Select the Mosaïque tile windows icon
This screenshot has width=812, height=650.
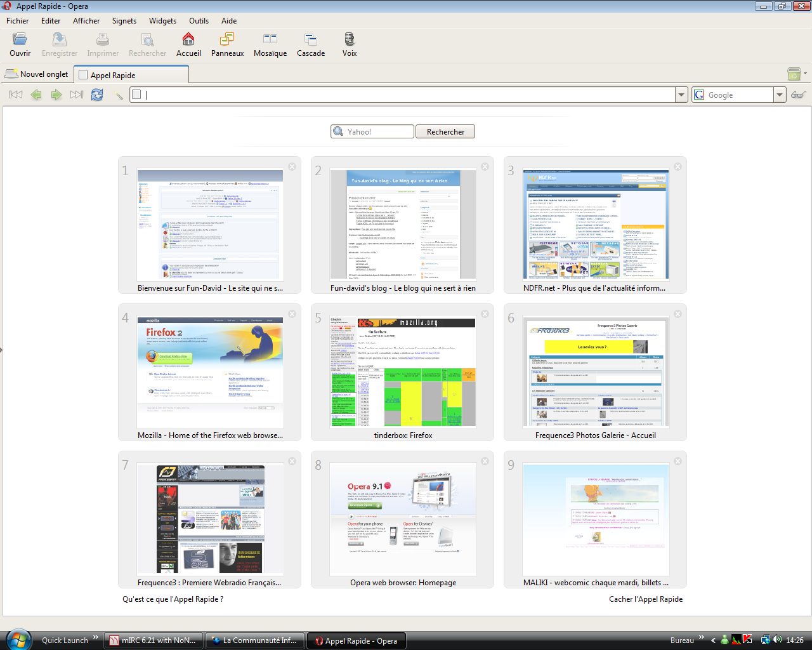coord(270,40)
